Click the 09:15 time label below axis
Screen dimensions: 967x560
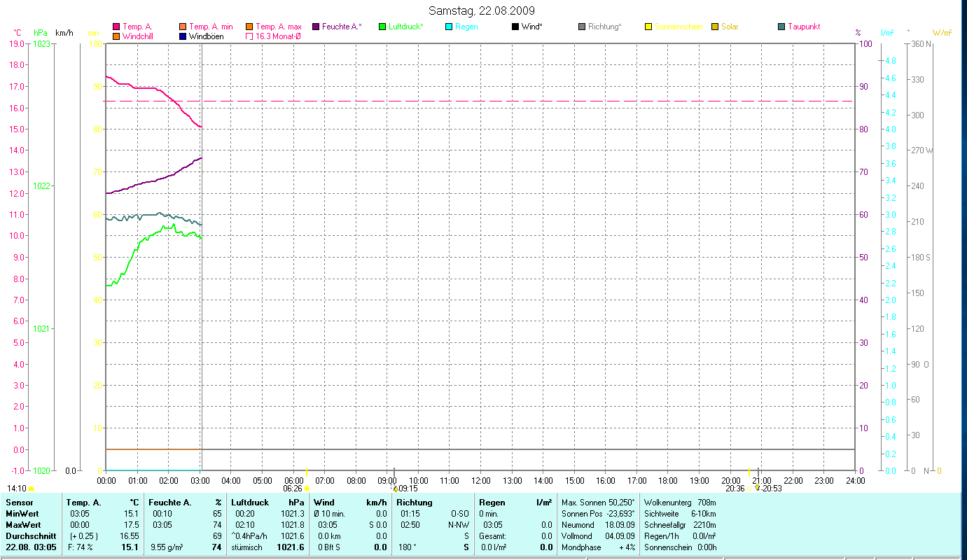coord(408,489)
